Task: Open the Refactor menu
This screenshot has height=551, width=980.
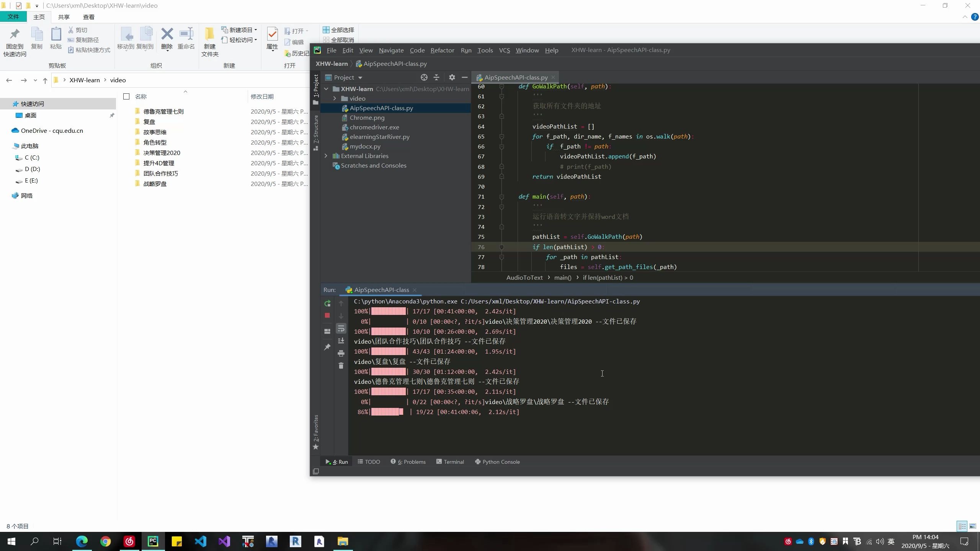Action: 442,50
